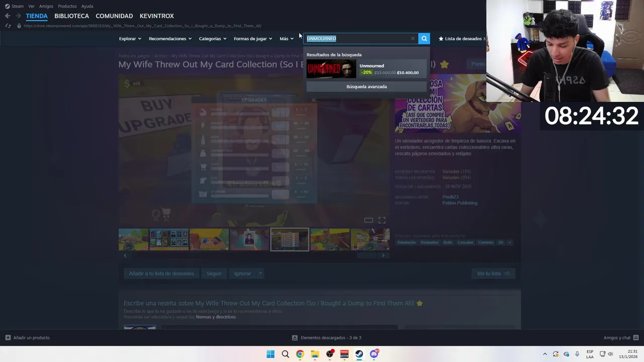Click the Simulación tag
The width and height of the screenshot is (644, 362).
pyautogui.click(x=407, y=242)
